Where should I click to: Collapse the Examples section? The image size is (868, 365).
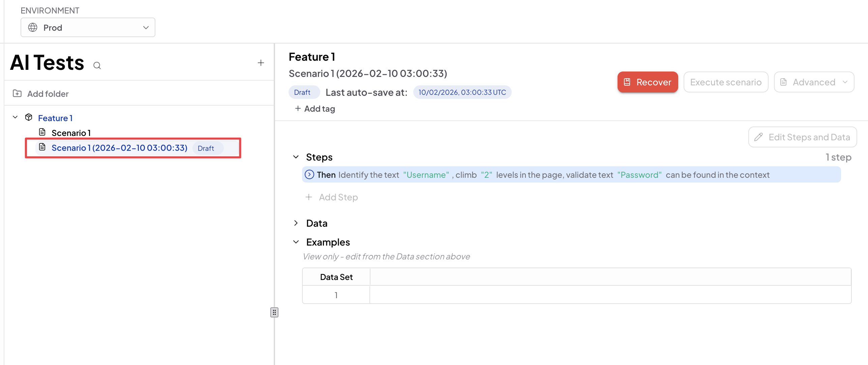click(296, 242)
